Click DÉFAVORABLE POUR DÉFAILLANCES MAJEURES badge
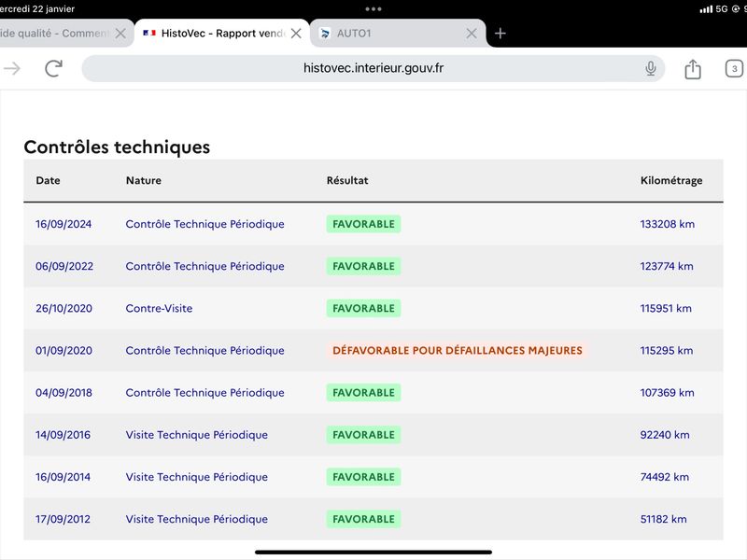Viewport: 747px width, 560px height. [458, 351]
